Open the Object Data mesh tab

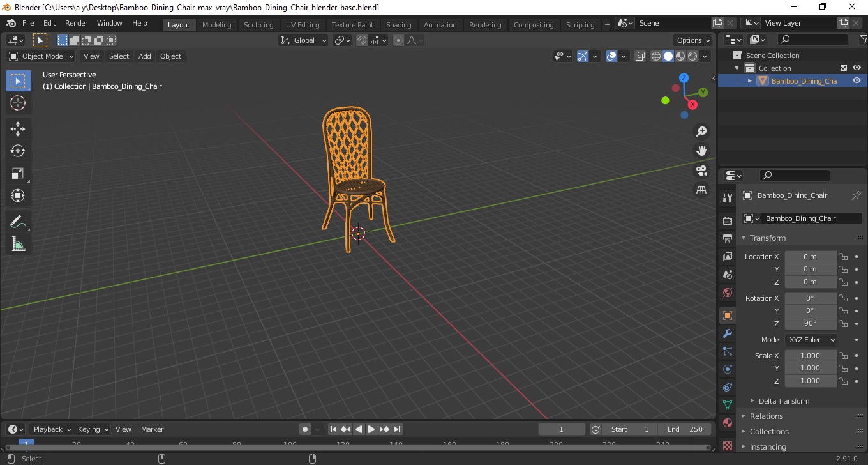728,405
